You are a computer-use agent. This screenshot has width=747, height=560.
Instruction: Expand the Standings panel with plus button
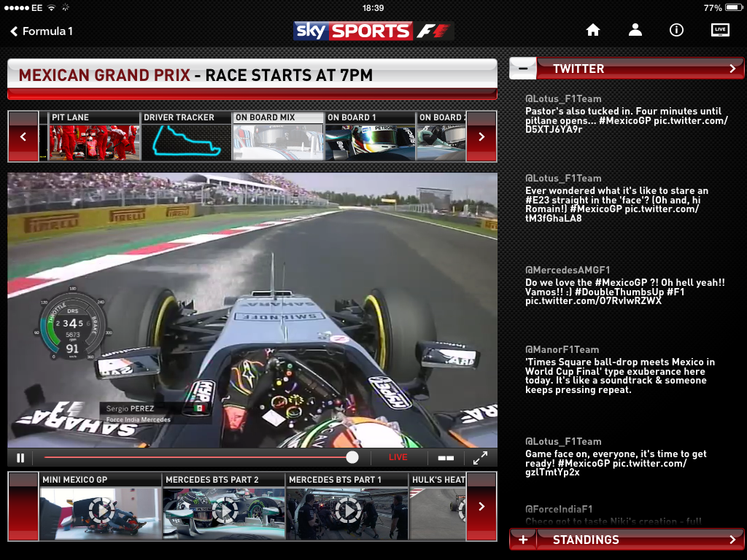[x=523, y=540]
